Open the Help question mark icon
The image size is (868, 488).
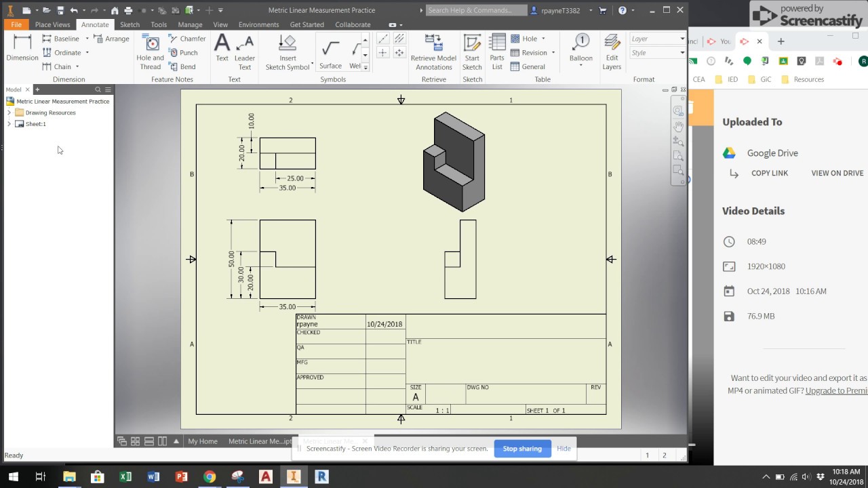click(x=623, y=10)
